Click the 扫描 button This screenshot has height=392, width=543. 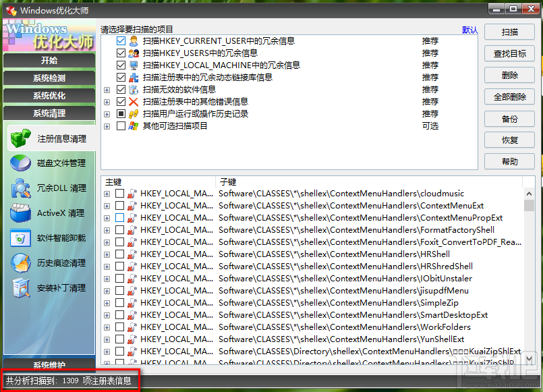click(x=509, y=32)
